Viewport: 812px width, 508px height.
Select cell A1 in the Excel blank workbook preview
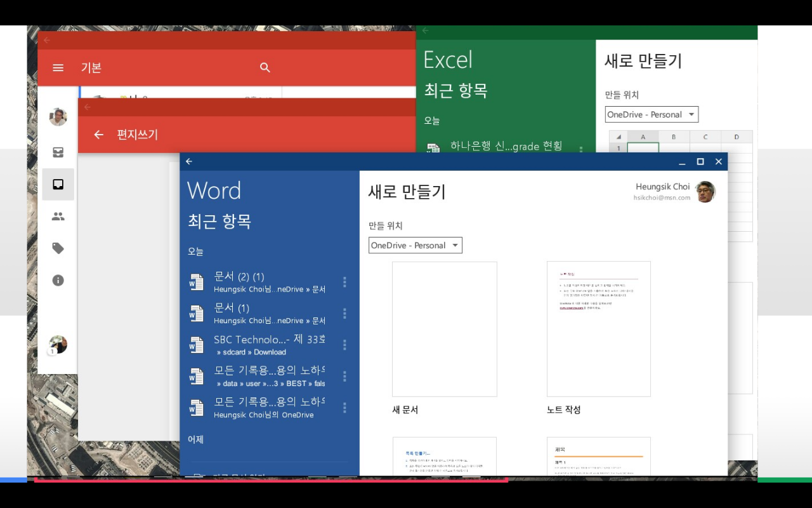(x=643, y=148)
